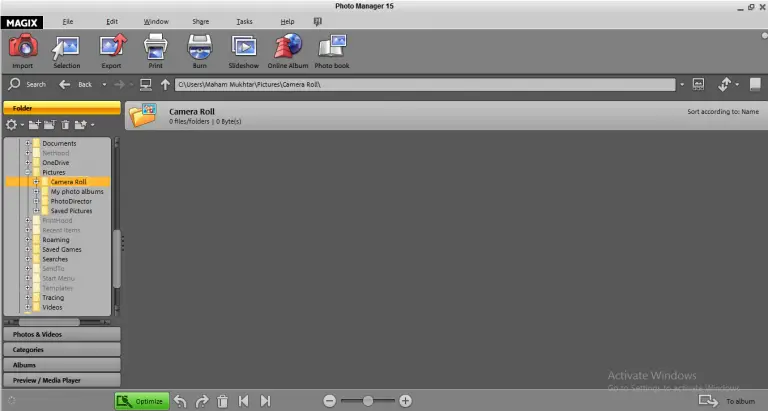This screenshot has width=768, height=411.
Task: Open the favorites folder dropdown arrow
Action: click(93, 125)
